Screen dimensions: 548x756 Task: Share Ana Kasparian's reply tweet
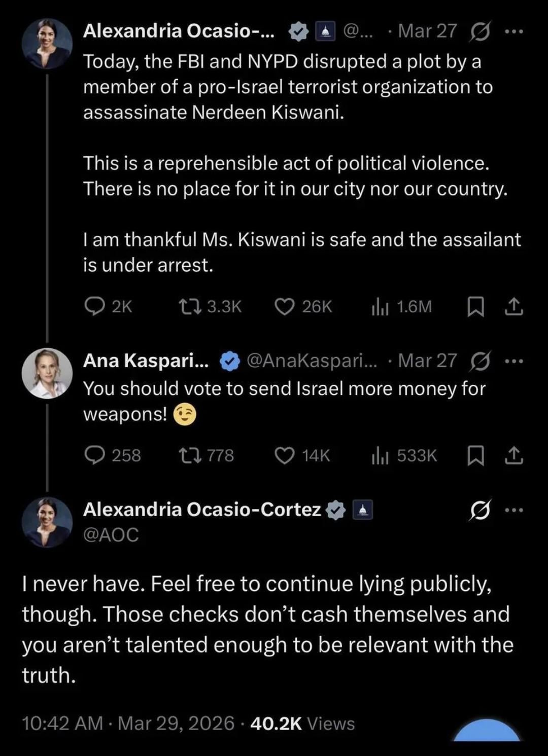coord(513,455)
